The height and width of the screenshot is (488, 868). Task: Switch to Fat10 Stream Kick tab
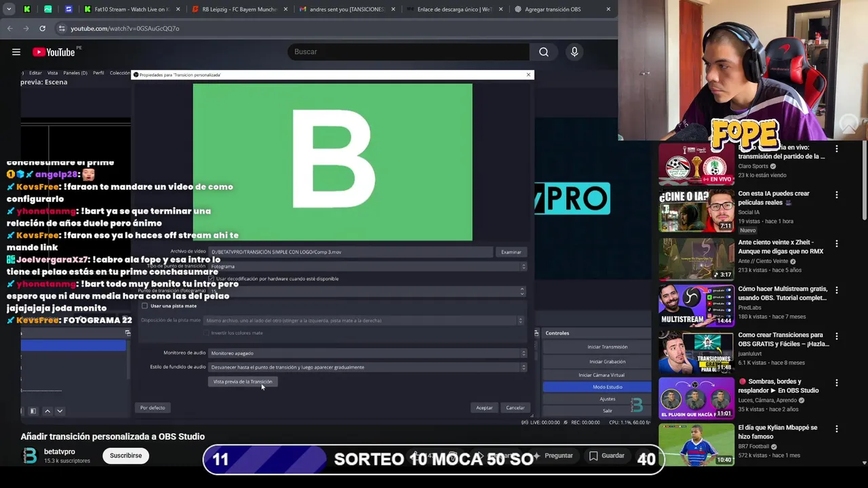pos(132,9)
